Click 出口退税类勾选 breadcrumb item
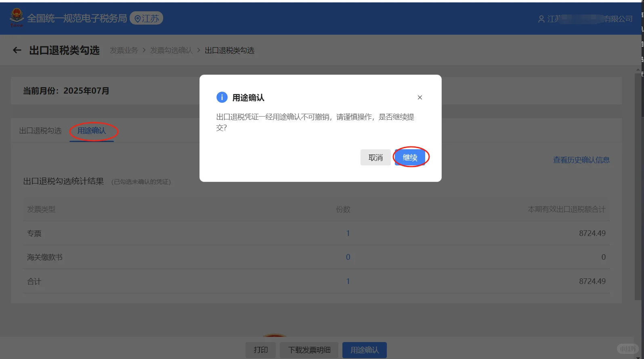The height and width of the screenshot is (359, 644). point(230,50)
